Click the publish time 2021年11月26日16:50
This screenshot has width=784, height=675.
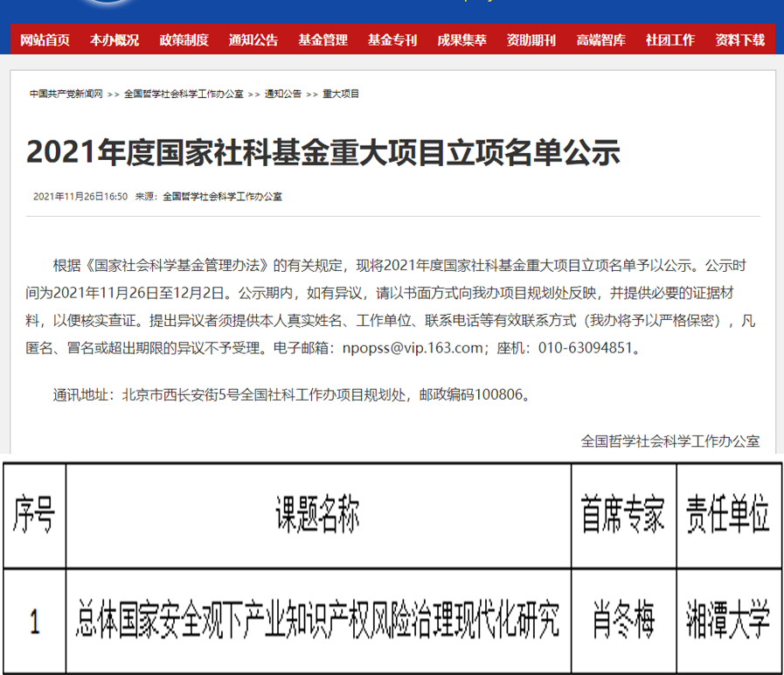(80, 197)
